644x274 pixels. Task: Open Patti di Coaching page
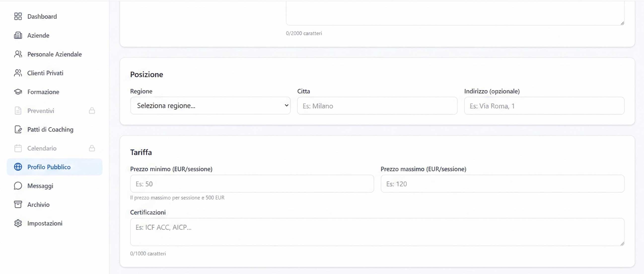[x=55, y=129]
